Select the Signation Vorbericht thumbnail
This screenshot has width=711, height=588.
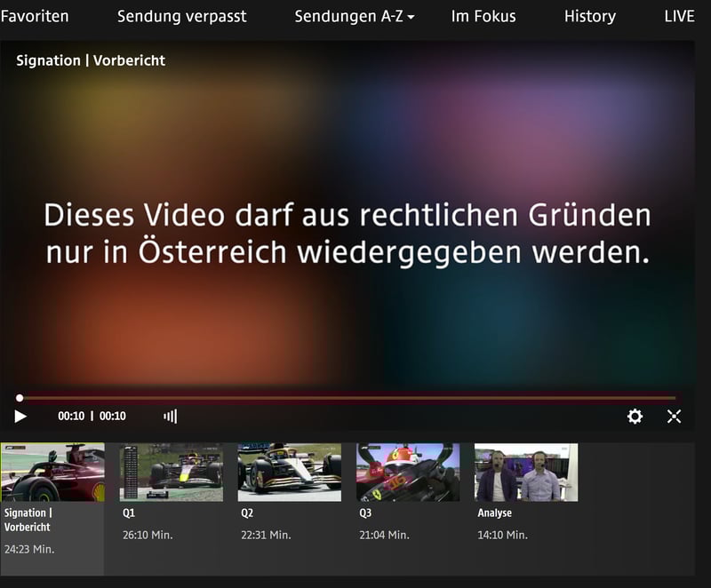pyautogui.click(x=52, y=472)
